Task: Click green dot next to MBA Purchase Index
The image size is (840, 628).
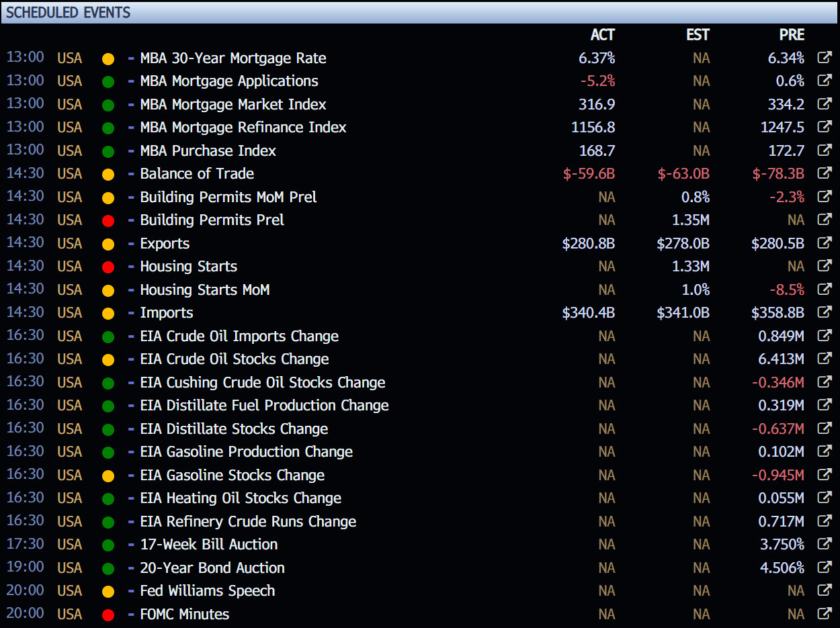Action: 108,151
